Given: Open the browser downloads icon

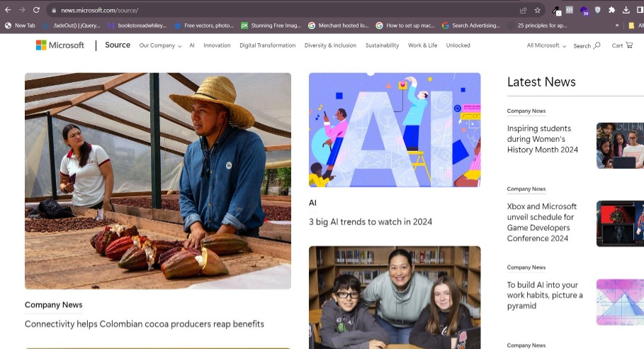Looking at the screenshot, I should point(626,10).
